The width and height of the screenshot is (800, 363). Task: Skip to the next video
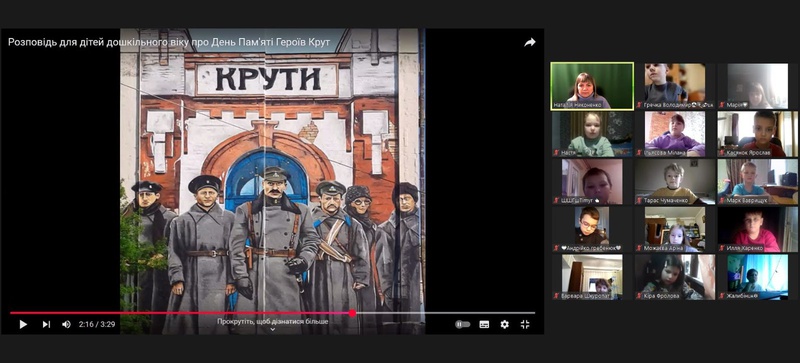pyautogui.click(x=46, y=324)
